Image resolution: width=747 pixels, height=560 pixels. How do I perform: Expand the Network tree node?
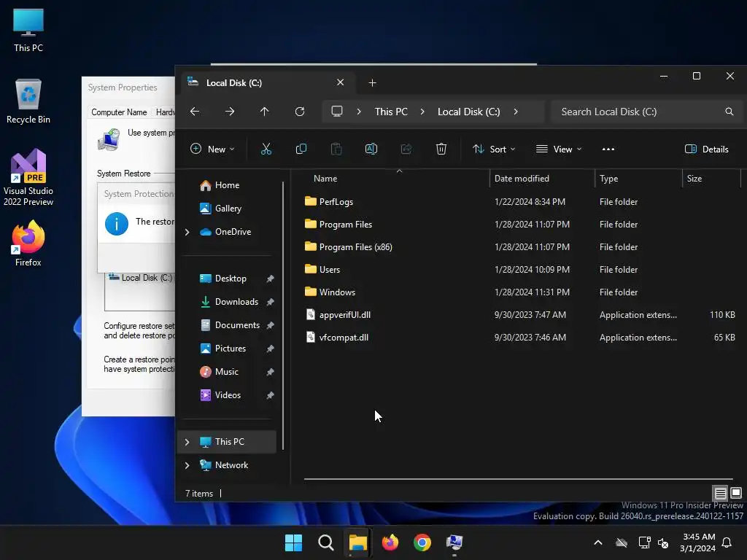click(187, 465)
